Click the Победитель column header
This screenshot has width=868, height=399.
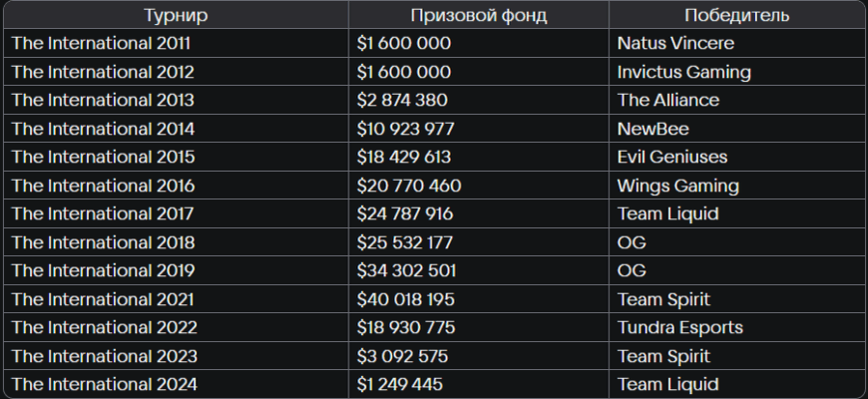point(736,15)
